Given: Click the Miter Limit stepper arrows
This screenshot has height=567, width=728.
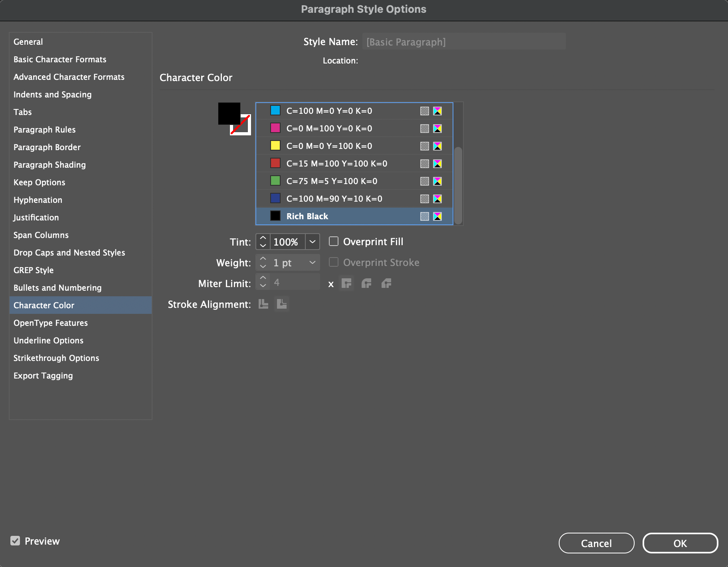Looking at the screenshot, I should (263, 282).
